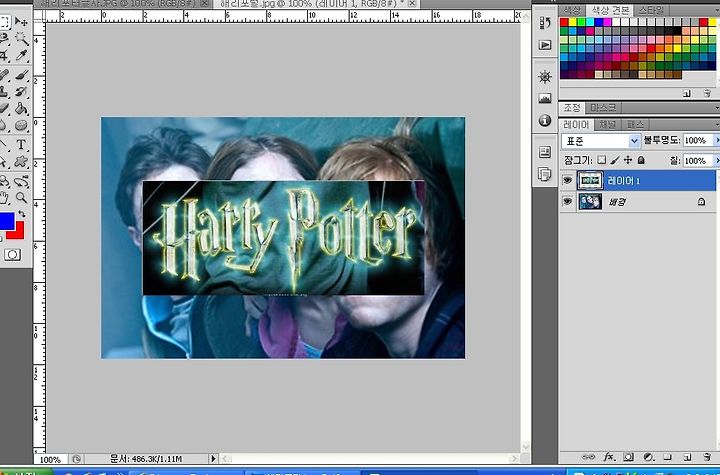Select the Crop tool
The height and width of the screenshot is (475, 720).
[x=4, y=56]
